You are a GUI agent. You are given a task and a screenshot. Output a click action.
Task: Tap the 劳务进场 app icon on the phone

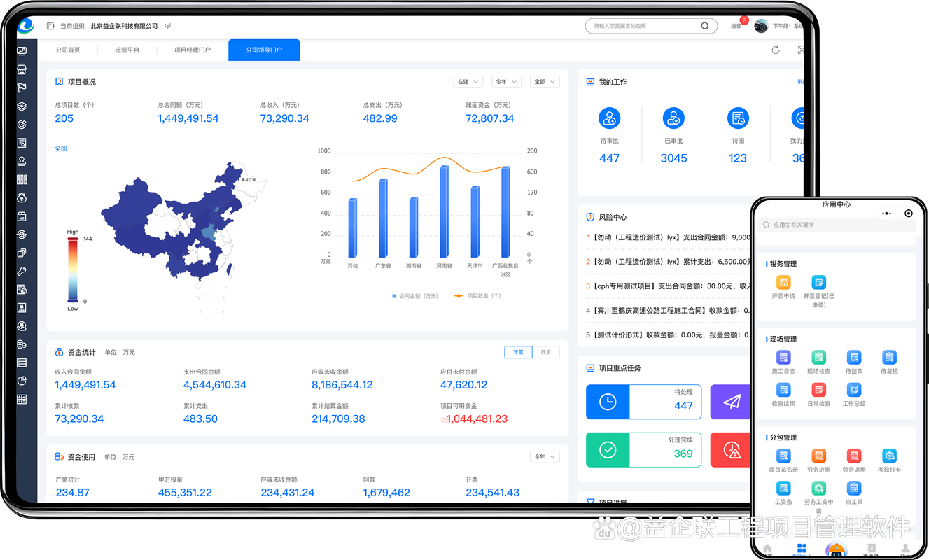point(818,456)
